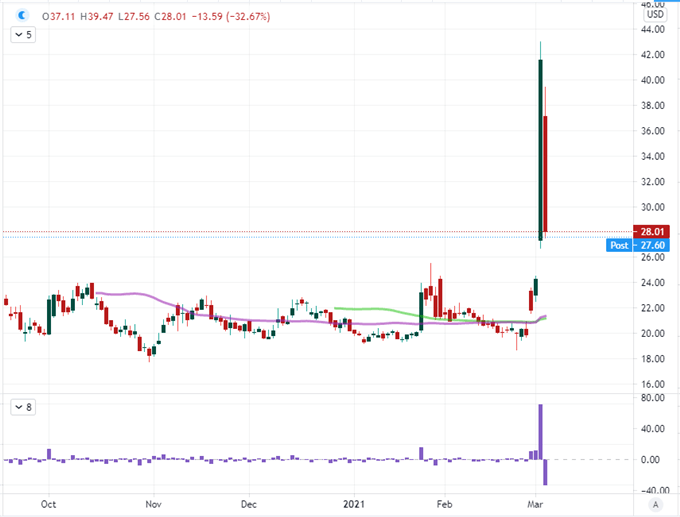Click the Oct label on the time axis

(48, 504)
